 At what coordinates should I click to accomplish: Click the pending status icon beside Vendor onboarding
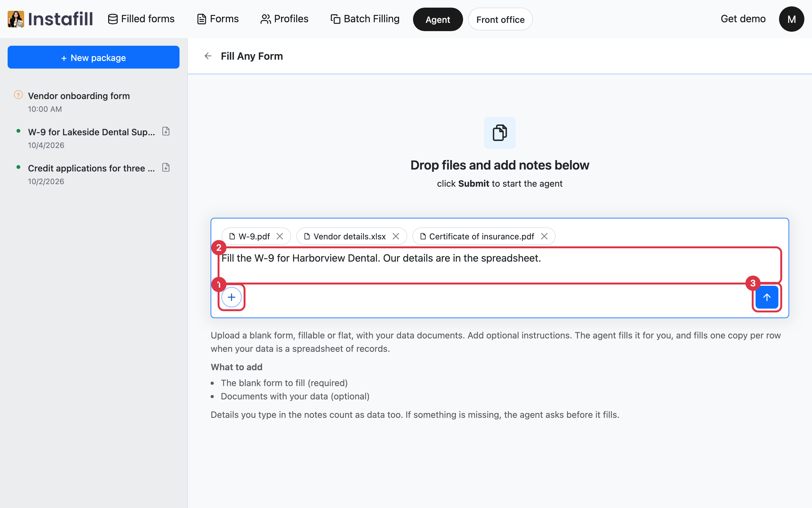point(18,95)
